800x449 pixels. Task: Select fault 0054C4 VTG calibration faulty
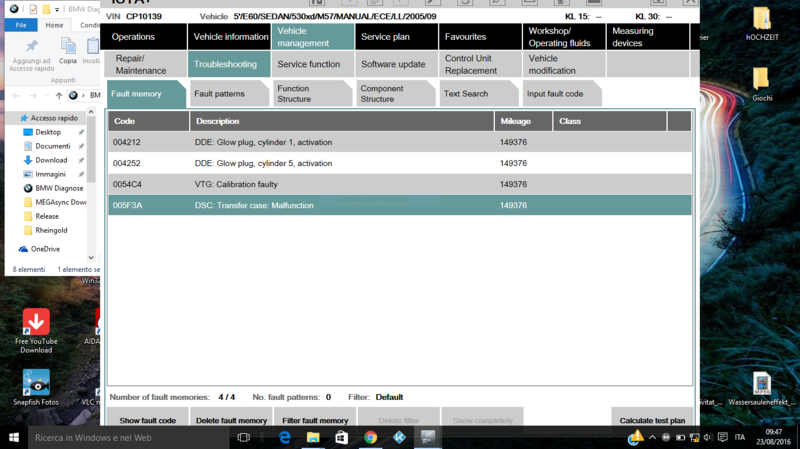point(399,184)
